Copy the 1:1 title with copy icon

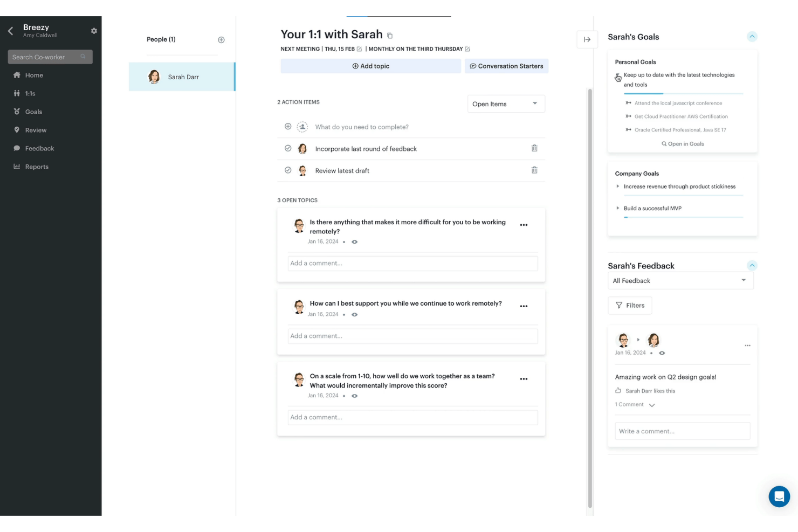(x=390, y=36)
